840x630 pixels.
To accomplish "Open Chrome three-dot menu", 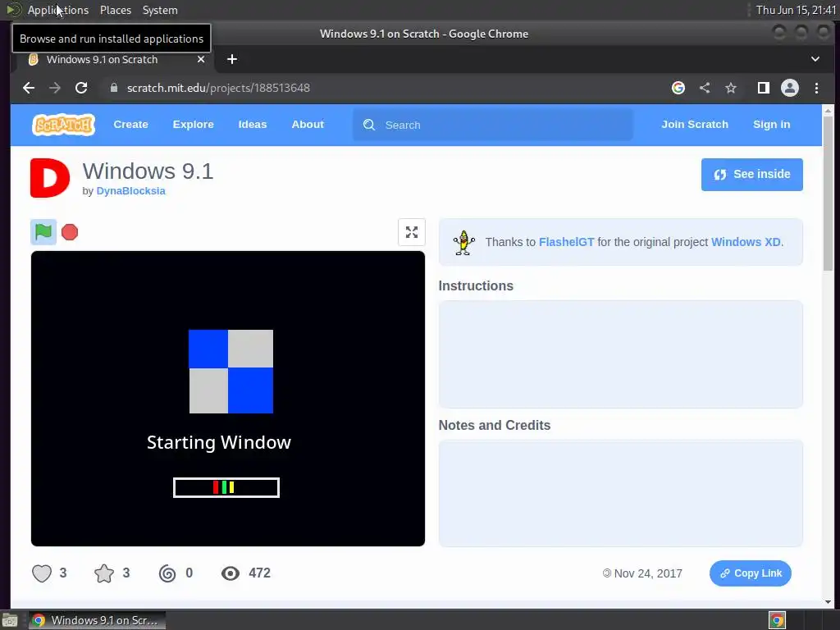I will (816, 88).
